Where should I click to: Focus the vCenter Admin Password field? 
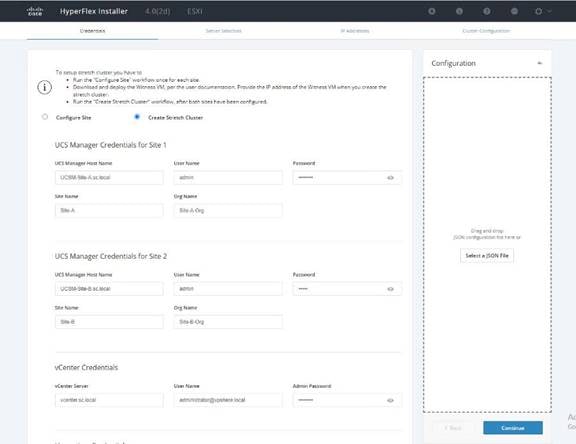pyautogui.click(x=347, y=400)
